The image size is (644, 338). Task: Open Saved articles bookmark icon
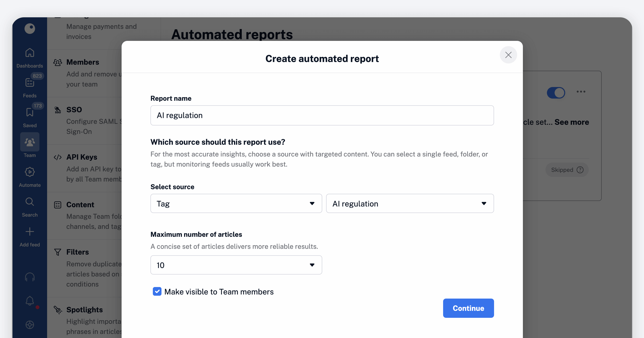click(x=30, y=113)
